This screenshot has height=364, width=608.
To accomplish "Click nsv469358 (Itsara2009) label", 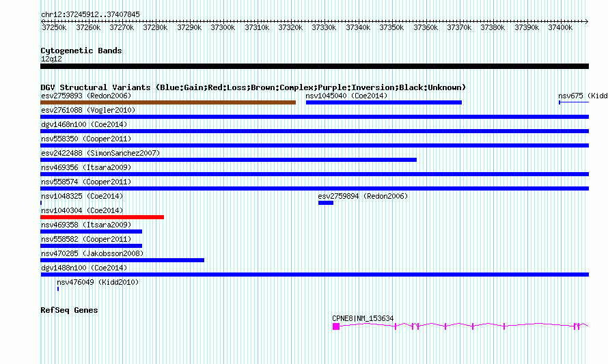I will point(86,225).
